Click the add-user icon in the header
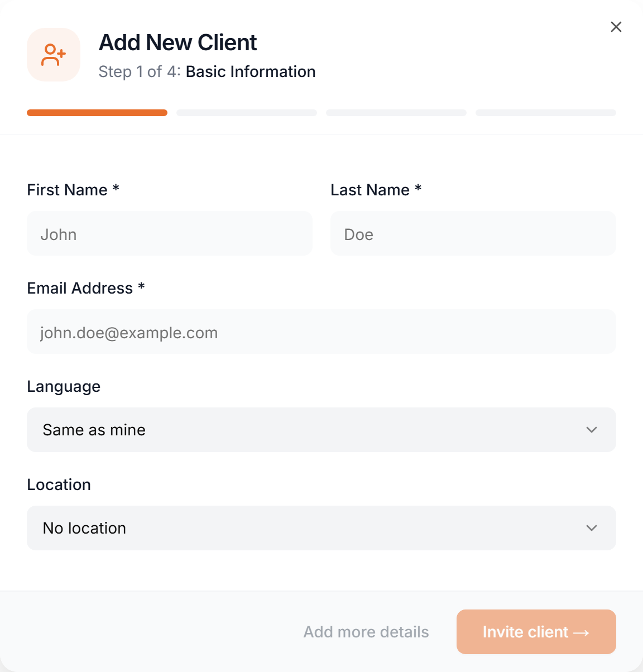The image size is (643, 672). coord(54,55)
